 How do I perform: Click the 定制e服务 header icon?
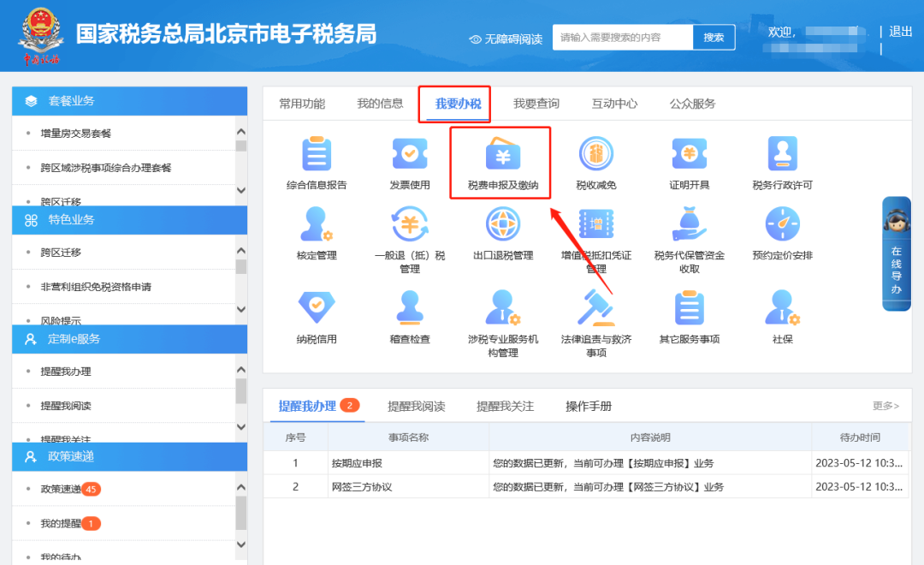(x=31, y=339)
